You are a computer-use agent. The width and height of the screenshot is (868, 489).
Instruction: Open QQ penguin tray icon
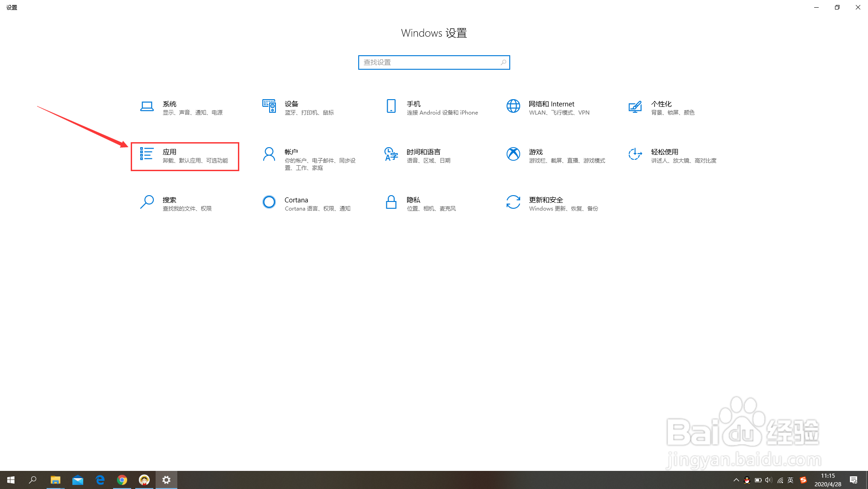coord(747,480)
